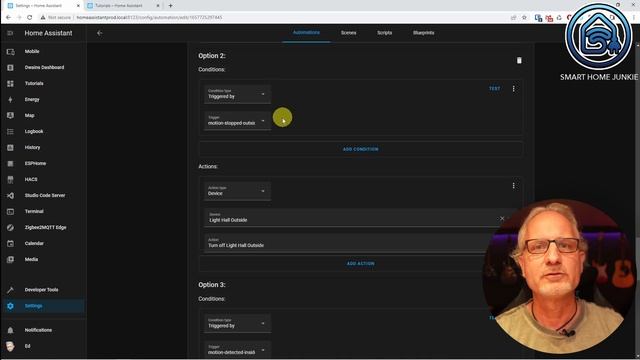Open Developer Tools hammer icon
The width and height of the screenshot is (640, 360).
[x=11, y=290]
